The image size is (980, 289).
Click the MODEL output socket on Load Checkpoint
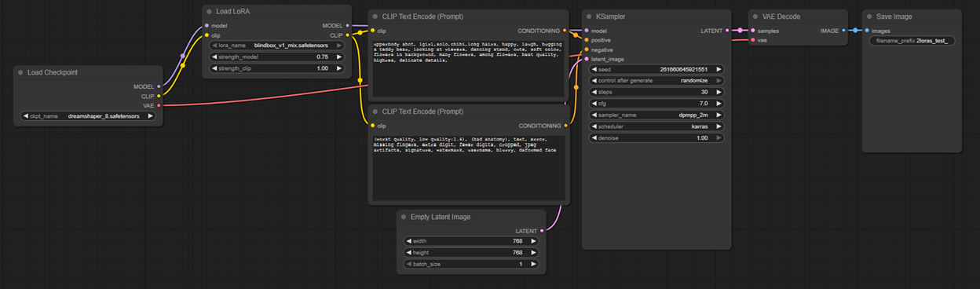[x=159, y=86]
